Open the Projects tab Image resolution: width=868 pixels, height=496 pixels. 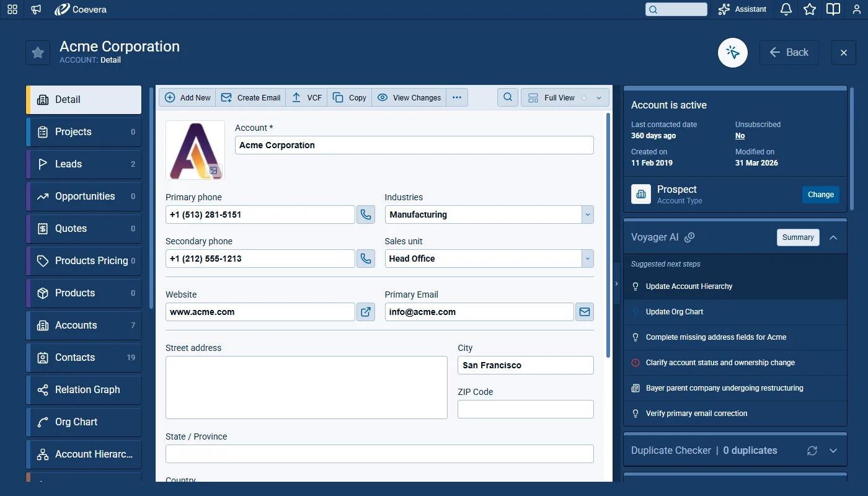pyautogui.click(x=84, y=132)
